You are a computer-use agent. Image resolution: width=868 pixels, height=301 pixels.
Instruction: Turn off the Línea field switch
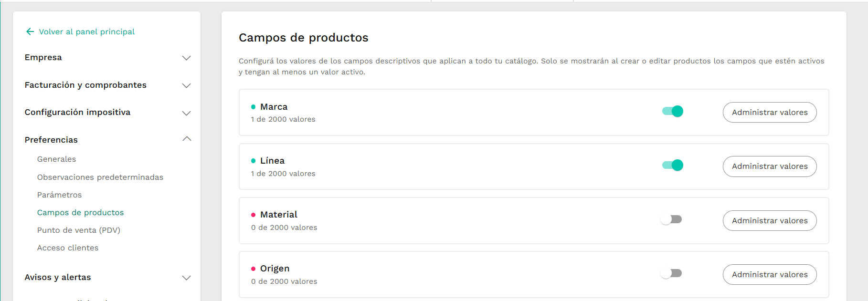(672, 165)
